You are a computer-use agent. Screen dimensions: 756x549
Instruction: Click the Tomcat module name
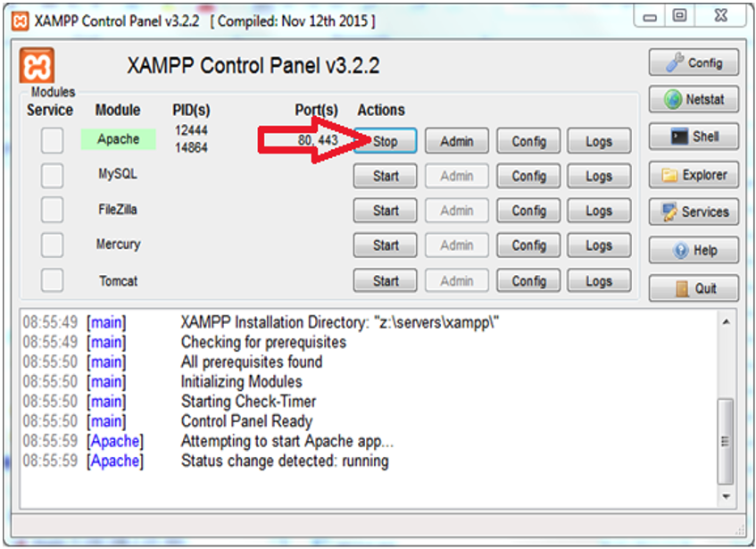(x=118, y=280)
